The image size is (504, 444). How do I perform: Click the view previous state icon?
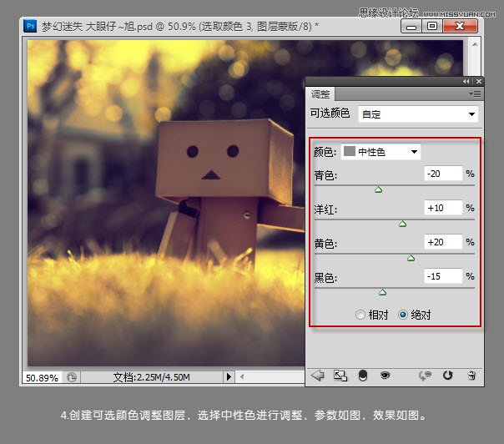pos(425,376)
